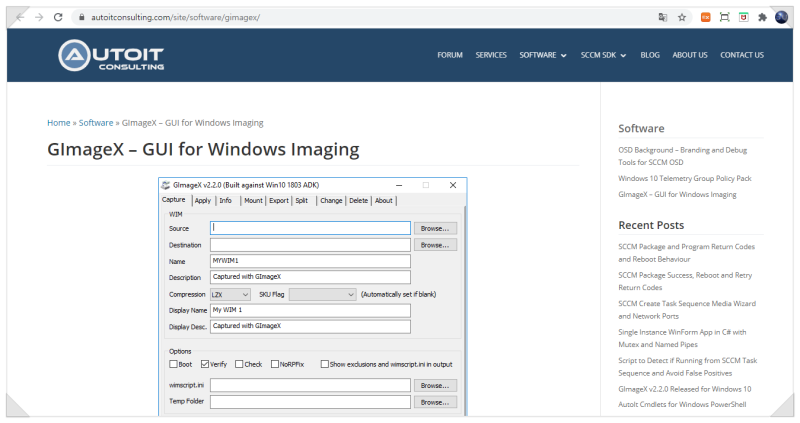Viewport: 800px width, 423px height.
Task: Open OSD Background Branding and Debug link
Action: tap(683, 156)
